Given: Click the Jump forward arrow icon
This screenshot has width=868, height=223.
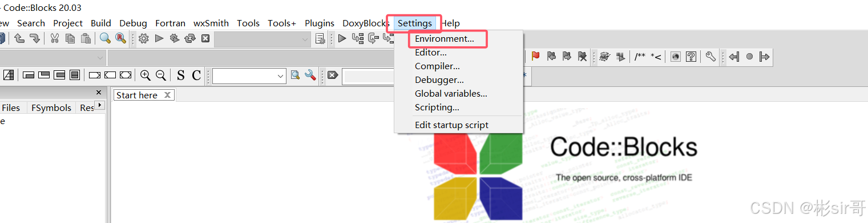Looking at the screenshot, I should coord(764,56).
